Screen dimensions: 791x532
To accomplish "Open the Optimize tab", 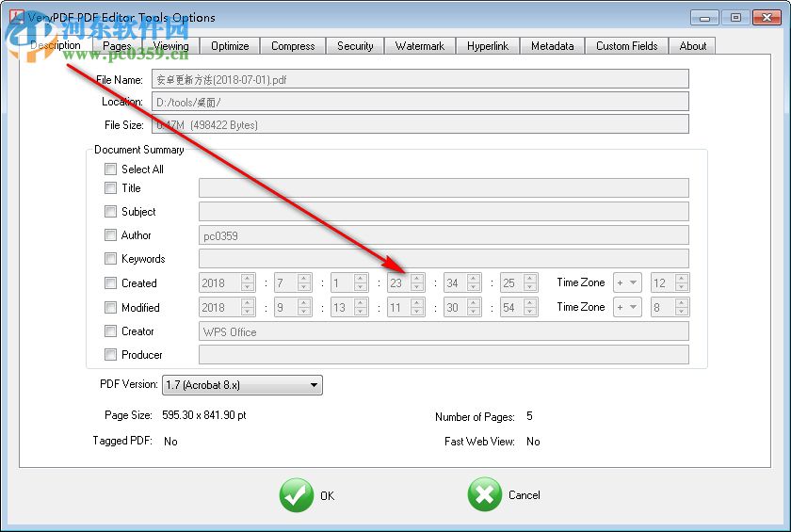I will pyautogui.click(x=230, y=46).
